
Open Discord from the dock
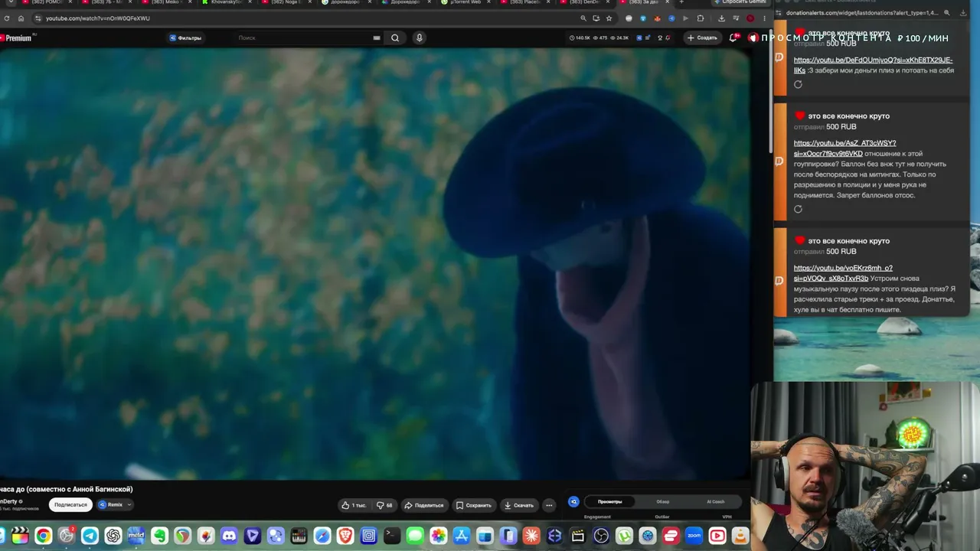point(229,536)
